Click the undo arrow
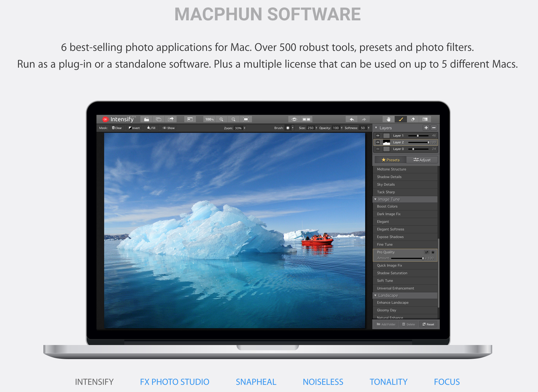Screen dimensions: 538x392 pos(352,119)
